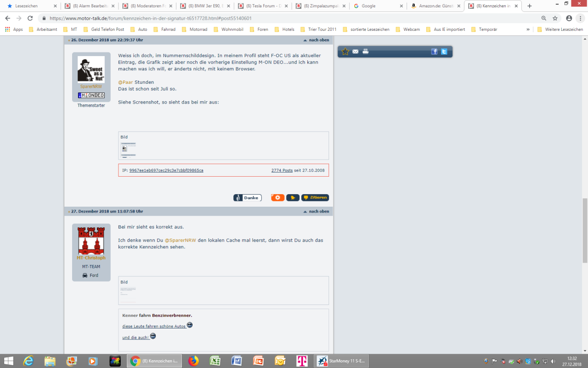Click the star favorite icon in share bar
The height and width of the screenshot is (368, 588).
coord(345,52)
